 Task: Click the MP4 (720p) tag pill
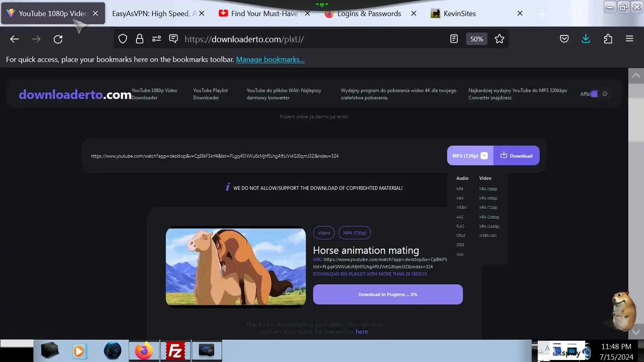[355, 233]
